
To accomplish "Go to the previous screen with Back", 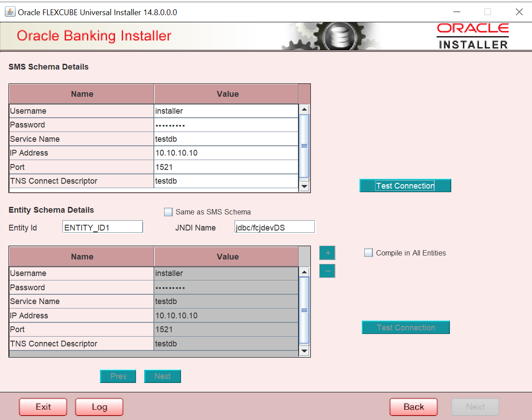I will (x=413, y=407).
